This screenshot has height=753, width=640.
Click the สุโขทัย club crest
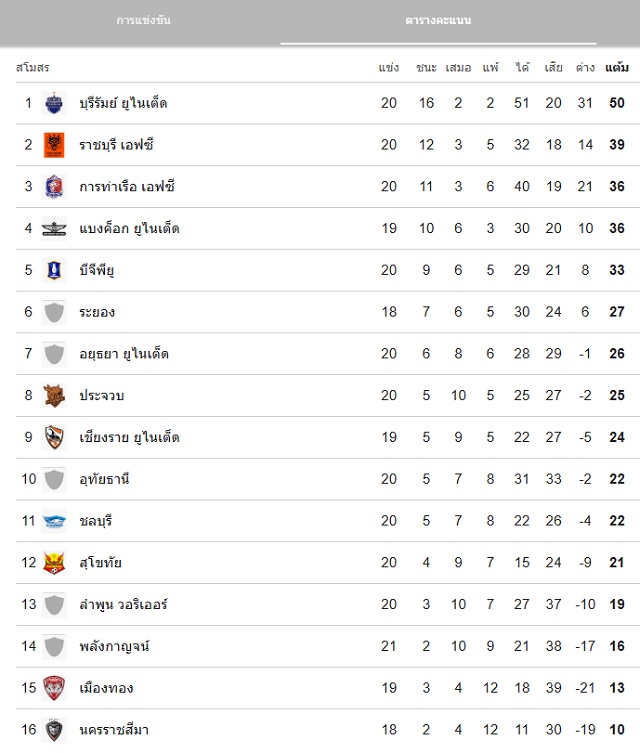(x=54, y=563)
